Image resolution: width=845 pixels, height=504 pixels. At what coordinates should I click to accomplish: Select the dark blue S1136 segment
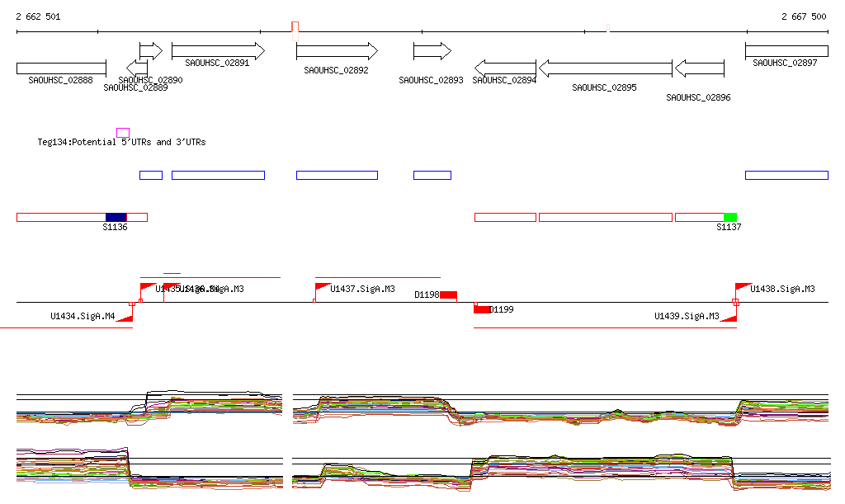[x=116, y=217]
